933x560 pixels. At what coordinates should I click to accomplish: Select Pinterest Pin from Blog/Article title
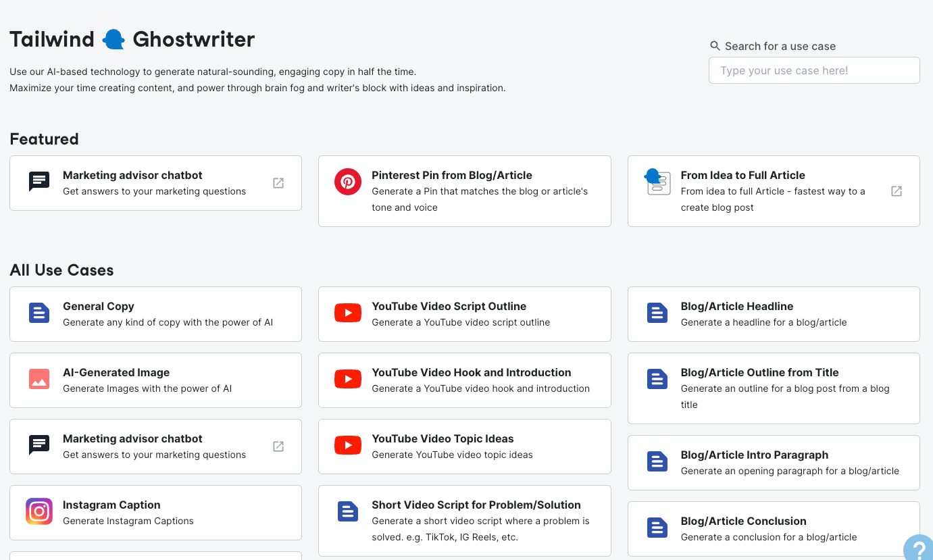[x=451, y=175]
